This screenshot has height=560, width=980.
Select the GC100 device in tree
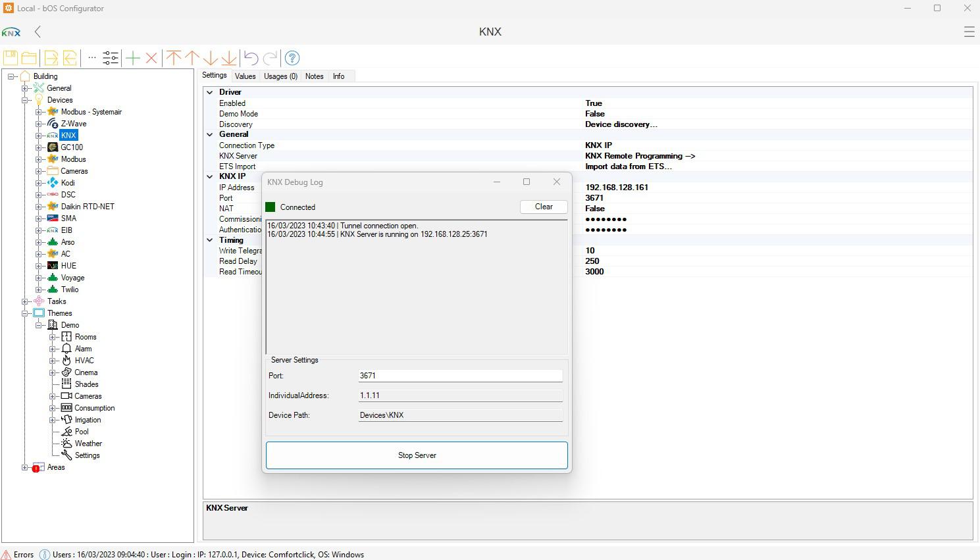pos(72,147)
